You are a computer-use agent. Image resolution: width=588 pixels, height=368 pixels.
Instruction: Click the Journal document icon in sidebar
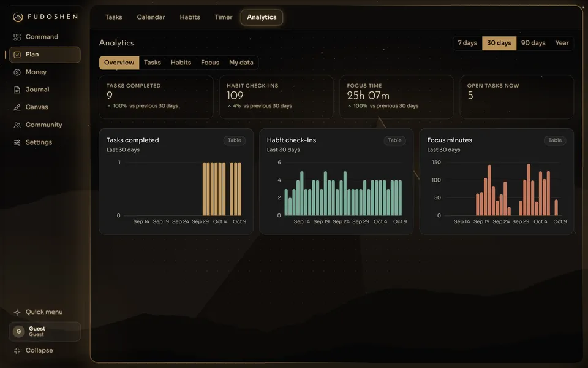[17, 90]
